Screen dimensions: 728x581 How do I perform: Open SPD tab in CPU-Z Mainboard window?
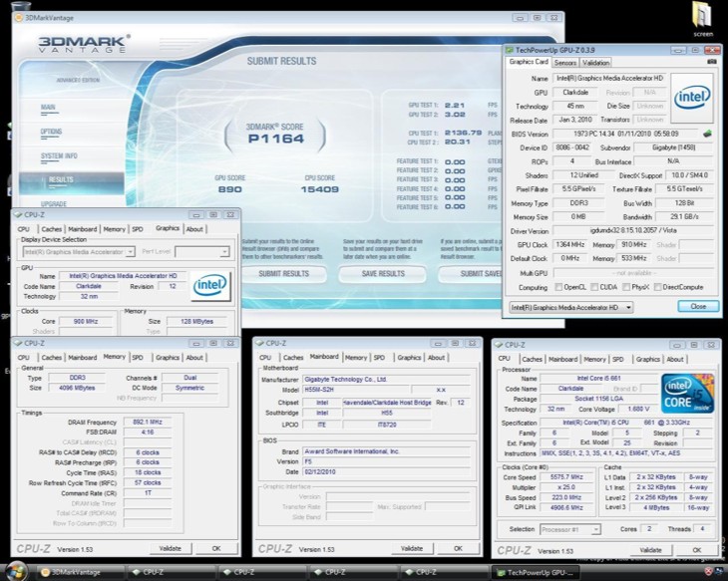click(x=379, y=358)
